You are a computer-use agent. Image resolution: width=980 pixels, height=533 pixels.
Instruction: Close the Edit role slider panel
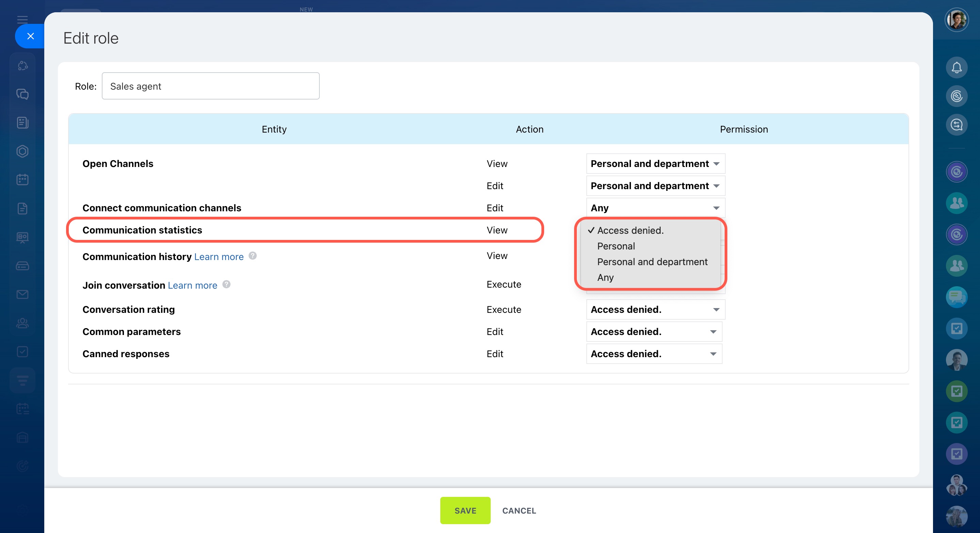[x=30, y=36]
